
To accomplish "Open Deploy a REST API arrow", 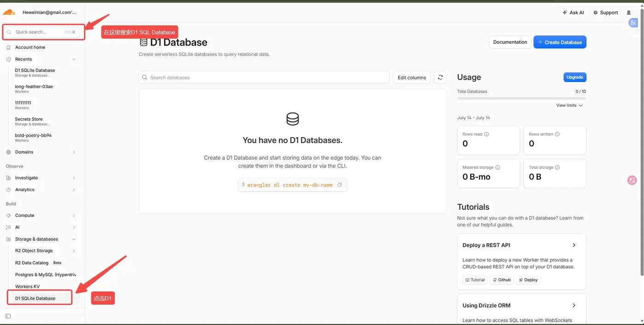I will pyautogui.click(x=574, y=245).
